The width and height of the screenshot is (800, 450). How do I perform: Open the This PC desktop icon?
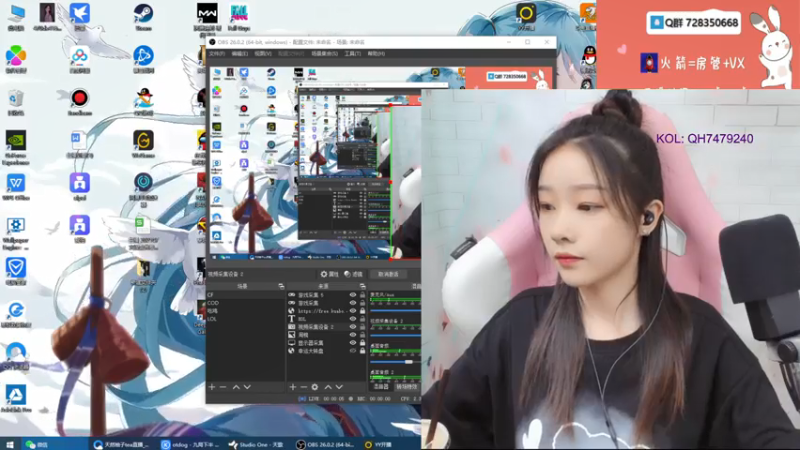(16, 17)
